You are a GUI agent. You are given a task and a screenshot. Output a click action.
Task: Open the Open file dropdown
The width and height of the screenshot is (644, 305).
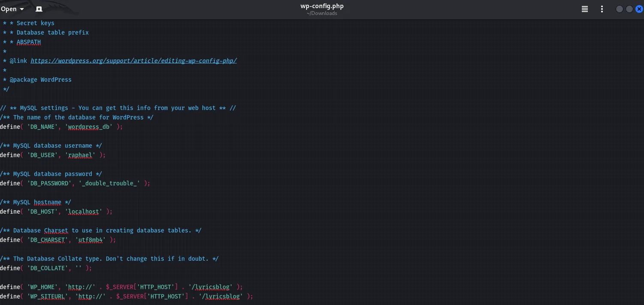click(12, 9)
